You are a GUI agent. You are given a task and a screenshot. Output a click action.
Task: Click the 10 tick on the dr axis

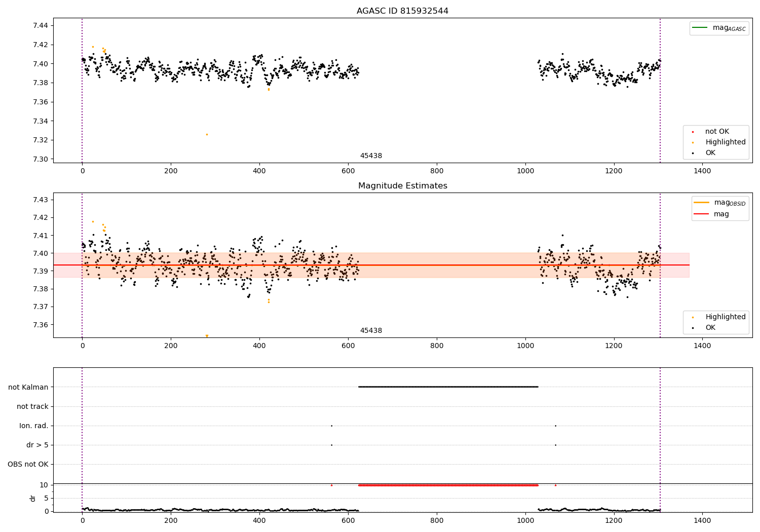tap(45, 485)
